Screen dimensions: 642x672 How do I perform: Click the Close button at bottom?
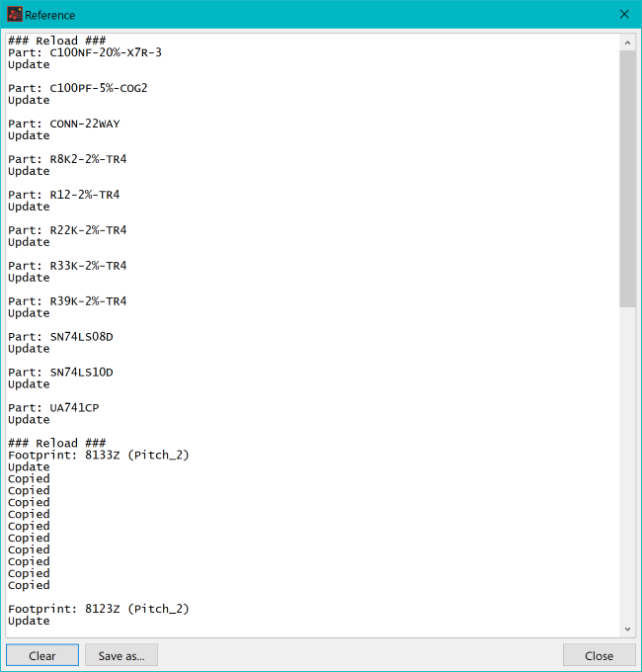(x=599, y=655)
